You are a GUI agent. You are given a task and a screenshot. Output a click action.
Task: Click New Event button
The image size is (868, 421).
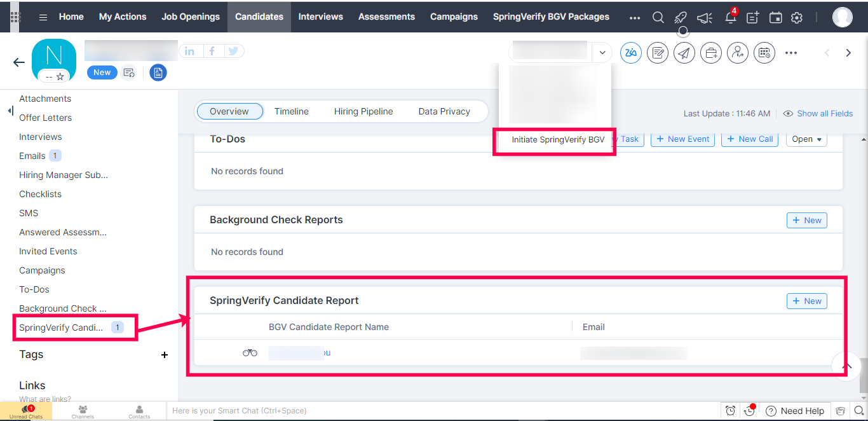coord(682,139)
